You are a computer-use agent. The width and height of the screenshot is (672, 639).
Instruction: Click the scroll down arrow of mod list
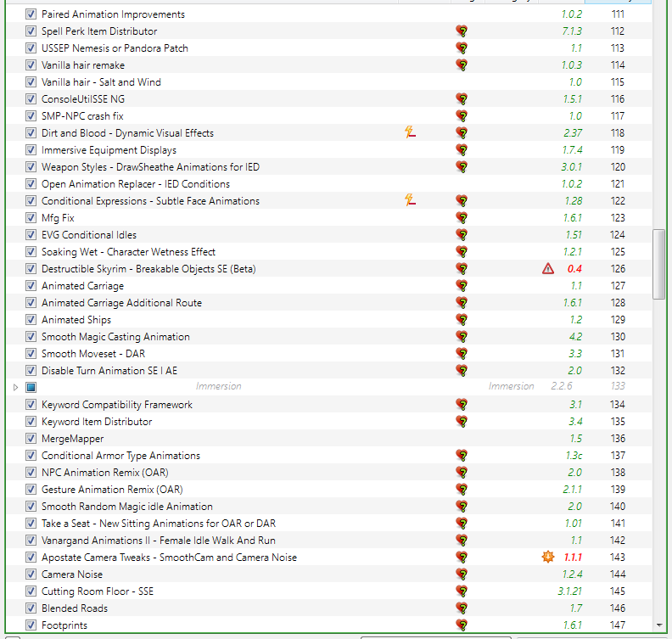(659, 625)
